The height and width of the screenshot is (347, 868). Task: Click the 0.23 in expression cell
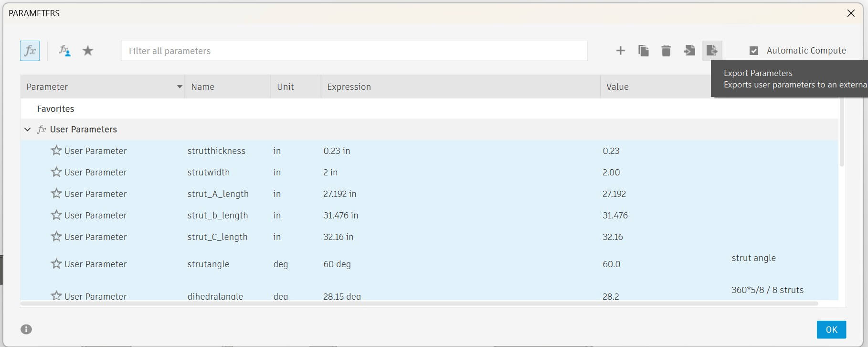pyautogui.click(x=337, y=151)
